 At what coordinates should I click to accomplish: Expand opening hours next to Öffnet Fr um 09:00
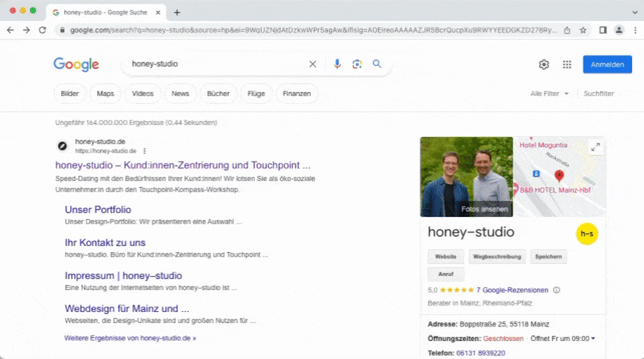click(593, 339)
